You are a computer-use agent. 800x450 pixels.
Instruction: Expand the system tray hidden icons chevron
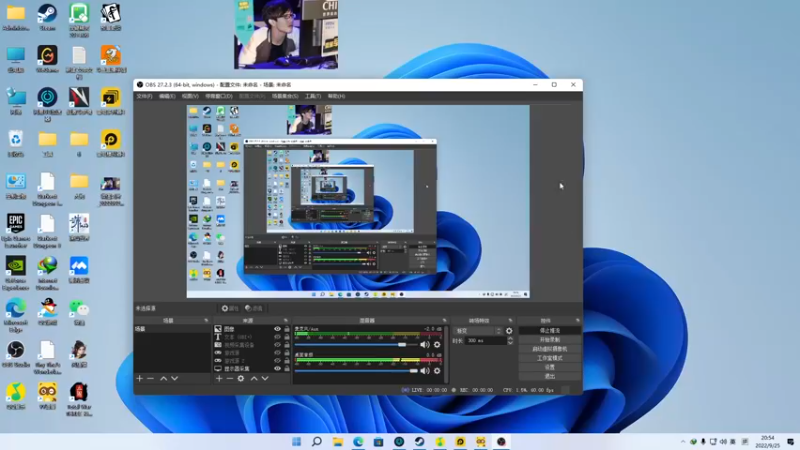(x=683, y=442)
